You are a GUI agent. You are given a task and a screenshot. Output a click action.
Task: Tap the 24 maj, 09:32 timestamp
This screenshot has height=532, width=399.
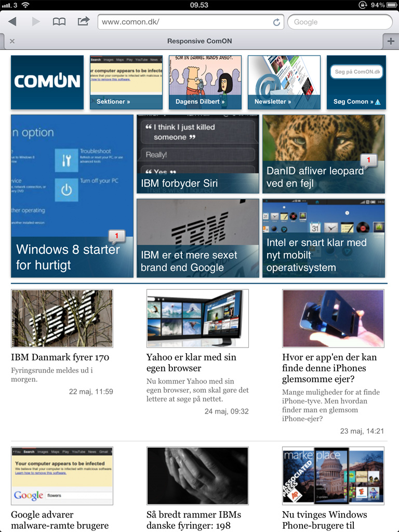pyautogui.click(x=227, y=411)
